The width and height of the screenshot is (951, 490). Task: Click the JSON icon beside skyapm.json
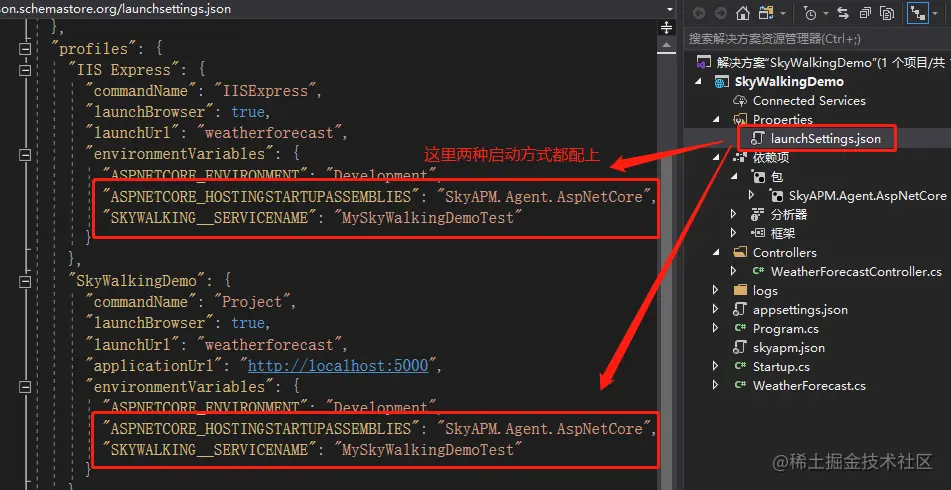click(739, 347)
